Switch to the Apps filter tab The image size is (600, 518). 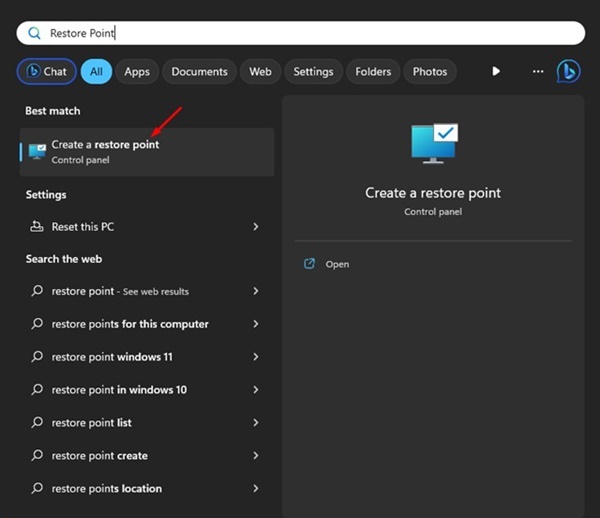(137, 72)
